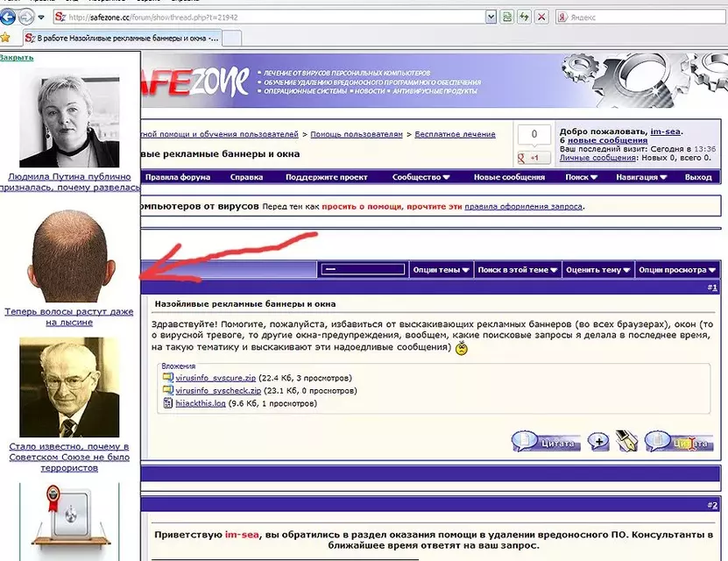This screenshot has height=561, width=728.
Task: Click the browser Back arrow button
Action: click(7, 18)
